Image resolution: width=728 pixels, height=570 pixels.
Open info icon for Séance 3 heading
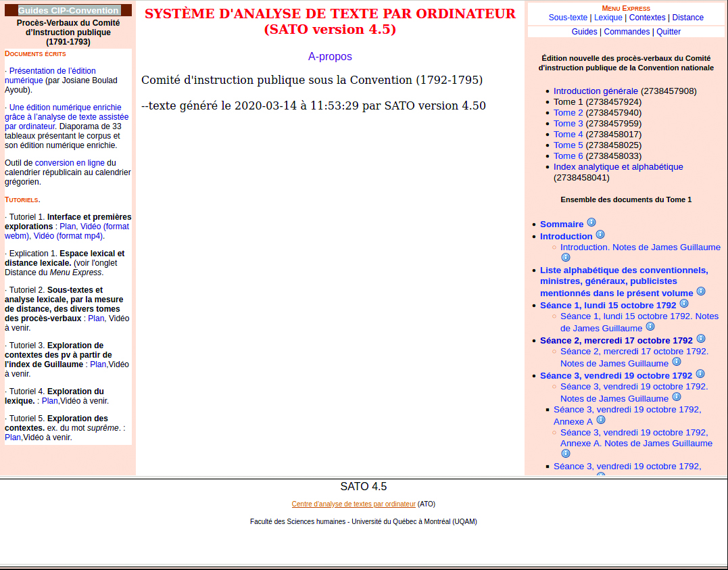point(700,374)
